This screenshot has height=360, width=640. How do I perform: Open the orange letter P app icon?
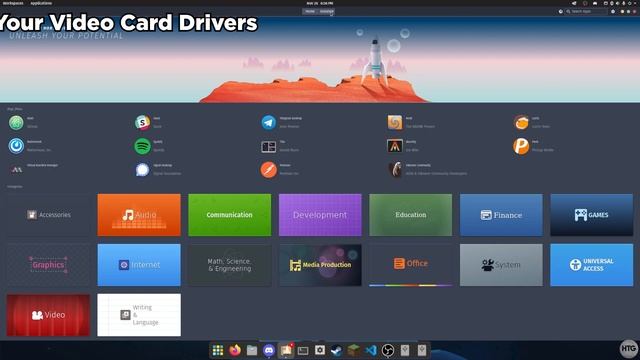521,146
